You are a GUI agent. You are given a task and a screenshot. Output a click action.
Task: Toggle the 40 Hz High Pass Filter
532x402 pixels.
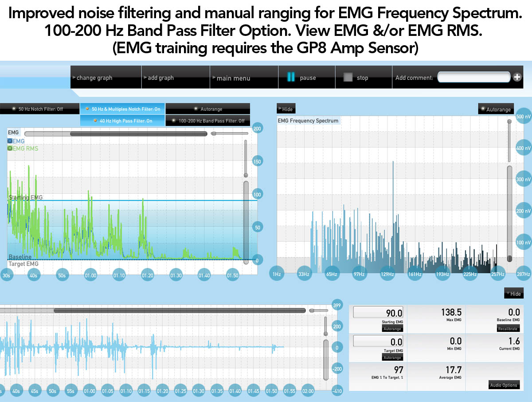(122, 121)
